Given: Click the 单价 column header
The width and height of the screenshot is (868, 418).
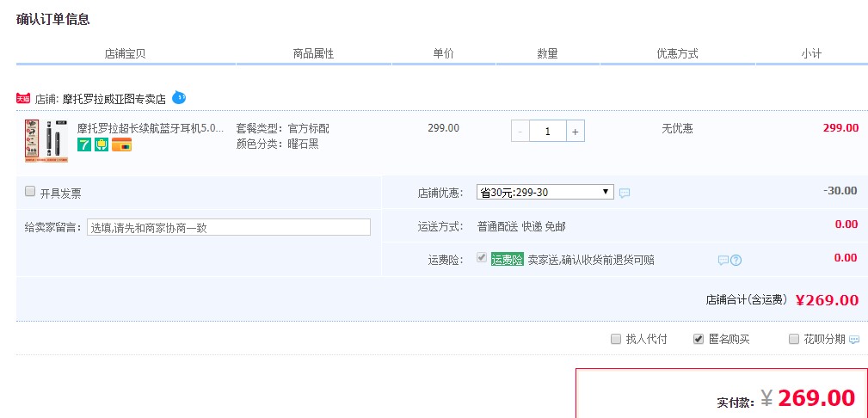Looking at the screenshot, I should pyautogui.click(x=443, y=53).
